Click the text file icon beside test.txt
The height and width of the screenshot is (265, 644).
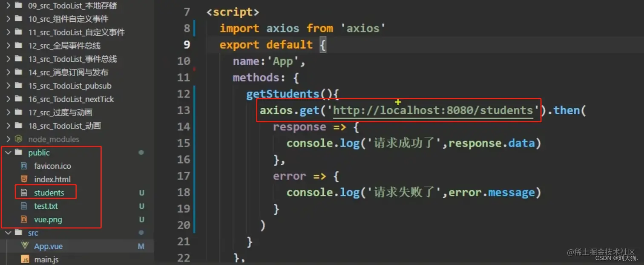24,206
